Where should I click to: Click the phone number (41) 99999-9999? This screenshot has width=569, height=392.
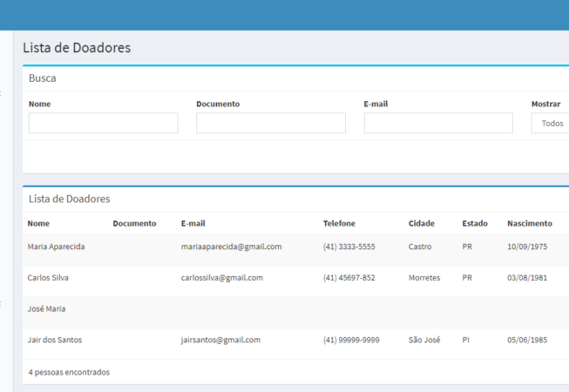coord(351,340)
